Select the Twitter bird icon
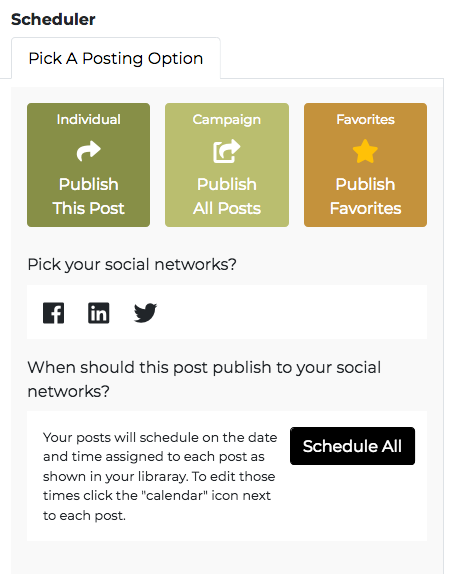Screen dimensions: 460x574 [x=145, y=313]
